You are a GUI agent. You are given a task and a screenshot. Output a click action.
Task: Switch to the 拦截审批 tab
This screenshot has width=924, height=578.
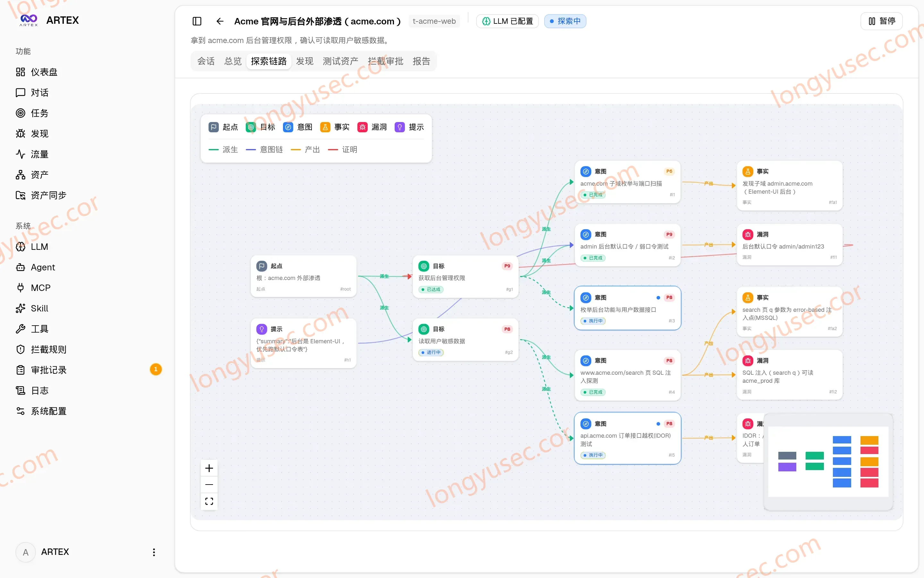[x=386, y=61]
